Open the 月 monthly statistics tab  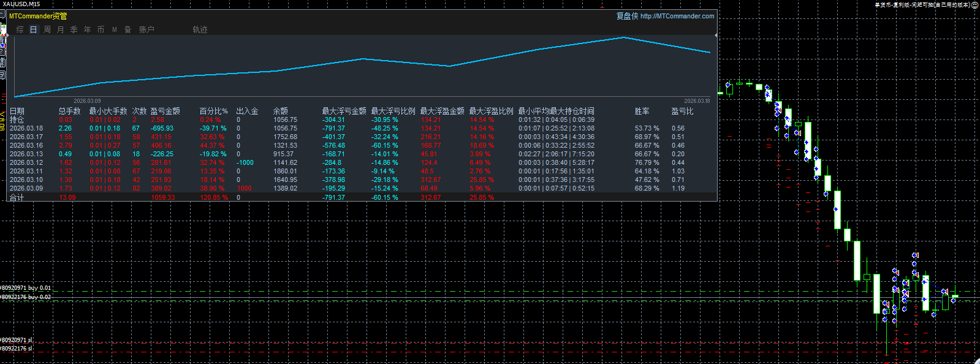click(x=61, y=29)
